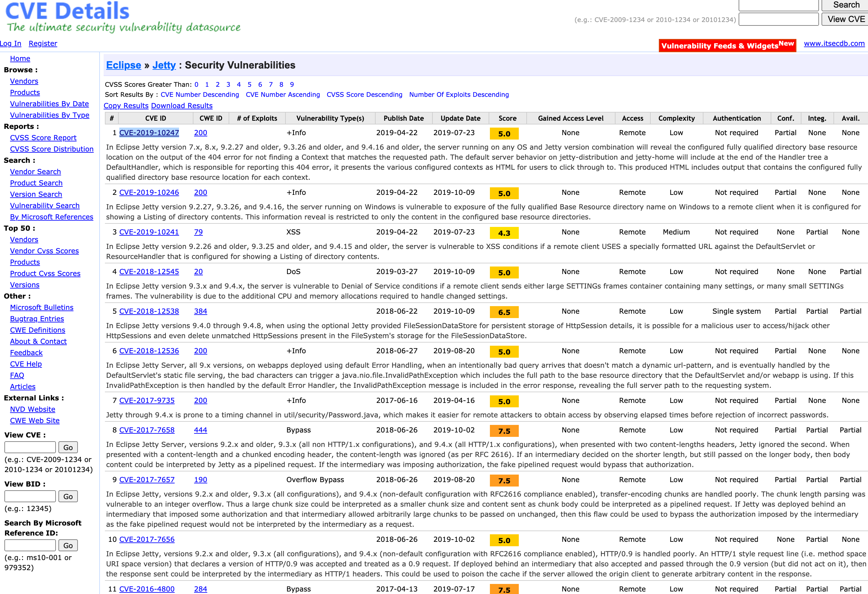Image resolution: width=868 pixels, height=594 pixels.
Task: Open the Articles link
Action: click(x=23, y=386)
